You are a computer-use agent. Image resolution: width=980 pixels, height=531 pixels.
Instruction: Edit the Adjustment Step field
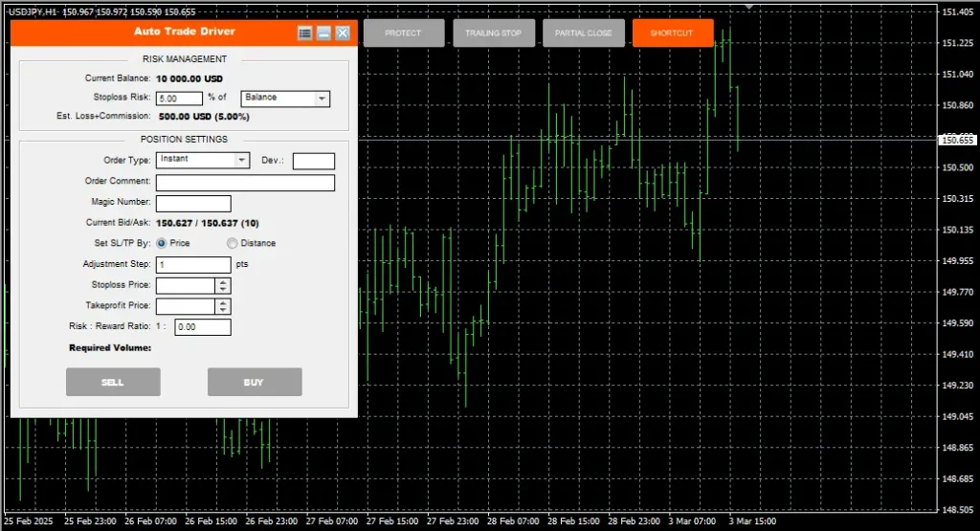(193, 265)
